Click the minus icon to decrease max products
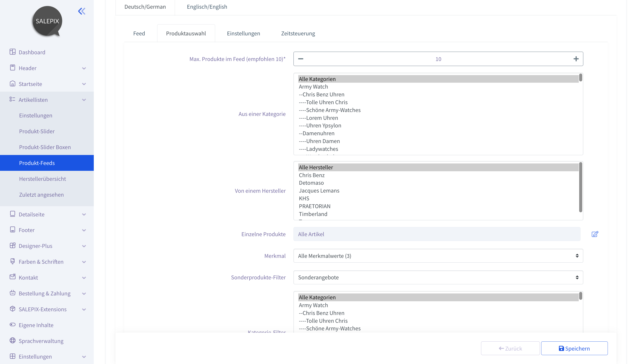The height and width of the screenshot is (364, 638). (301, 59)
